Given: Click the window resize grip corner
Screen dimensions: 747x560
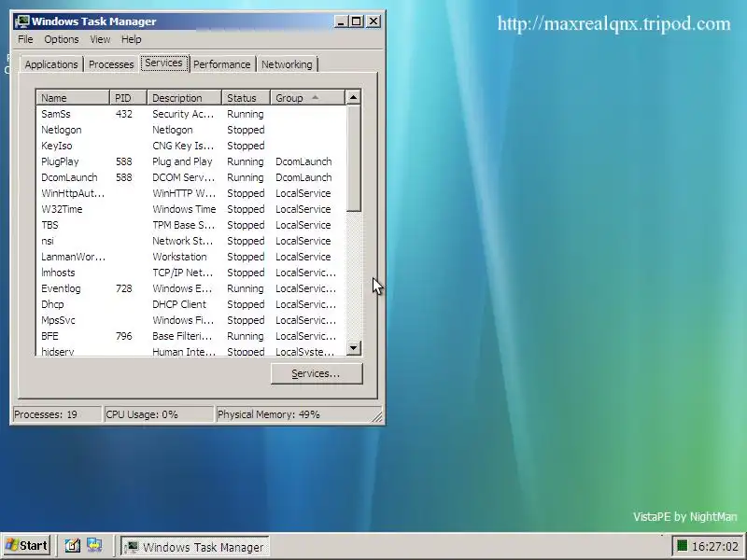Looking at the screenshot, I should (377, 416).
